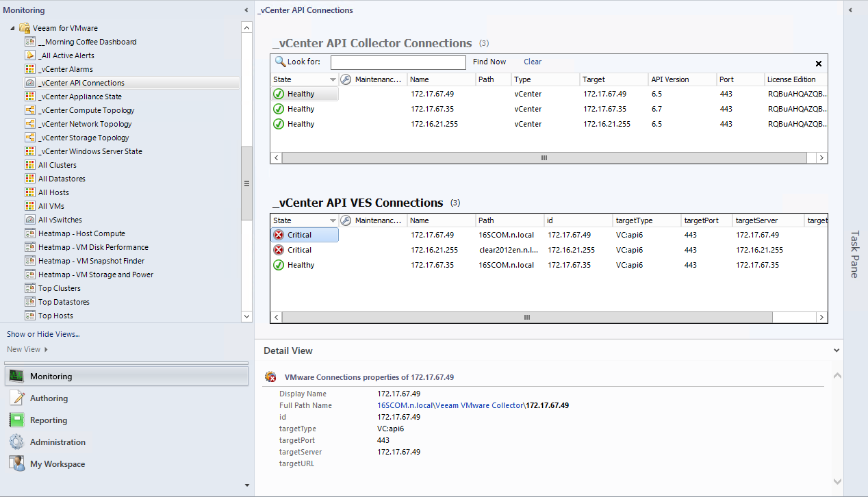The height and width of the screenshot is (497, 868).
Task: Click Show or Hide Views link
Action: [43, 334]
